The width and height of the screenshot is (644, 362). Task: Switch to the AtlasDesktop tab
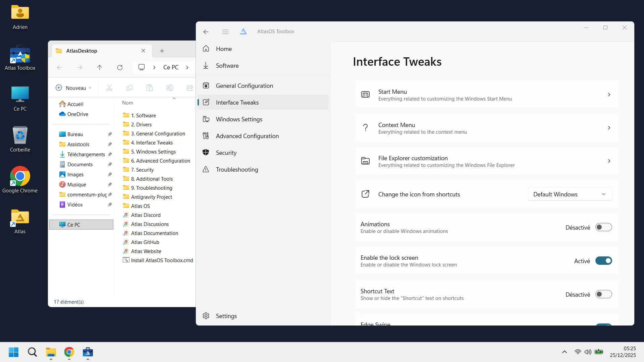coord(83,51)
